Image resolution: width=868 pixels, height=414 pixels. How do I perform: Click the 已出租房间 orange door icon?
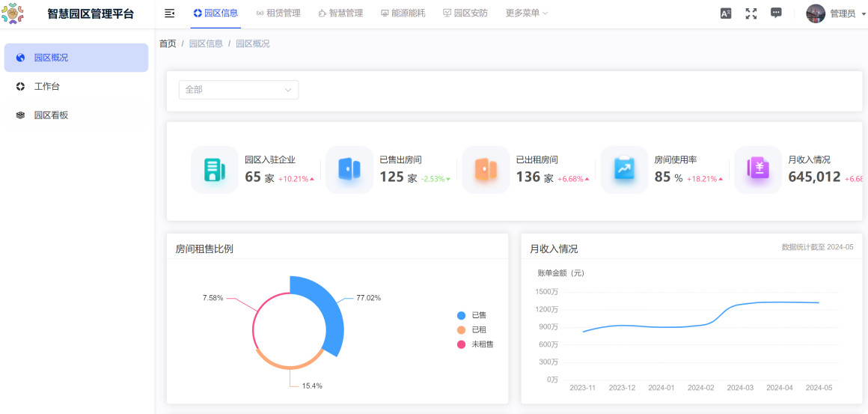tap(486, 169)
